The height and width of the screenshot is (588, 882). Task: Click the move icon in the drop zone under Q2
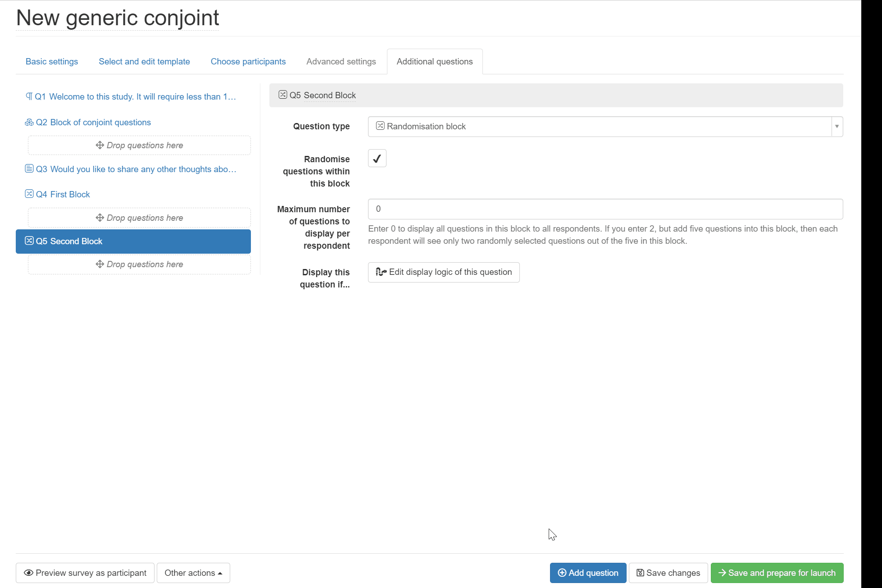(x=100, y=145)
